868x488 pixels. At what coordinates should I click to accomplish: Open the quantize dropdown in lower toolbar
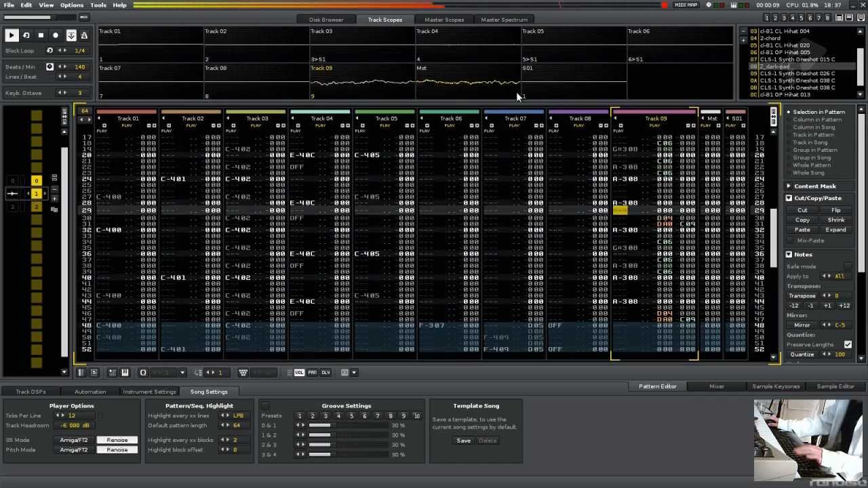tap(182, 372)
